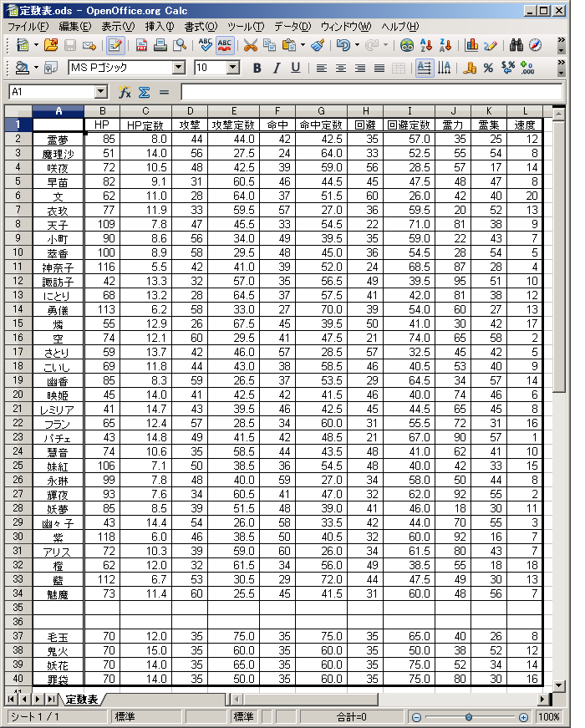
Task: Click the zoom slider handle in status bar
Action: pyautogui.click(x=469, y=717)
